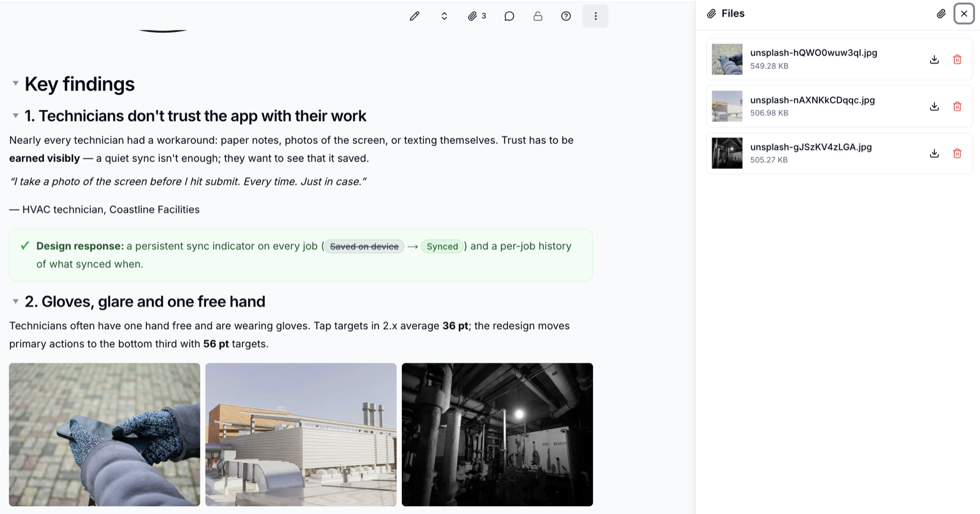Screen dimensions: 980x514
Task: Click the 'Files' panel title
Action: pos(733,13)
